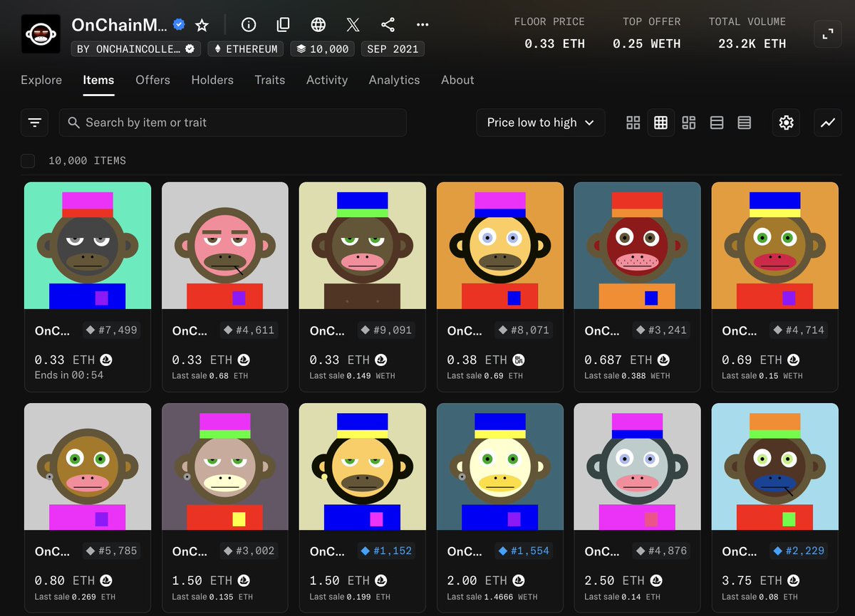Click the ETHEREUM chain badge
Viewport: 855px width, 616px height.
pos(246,49)
